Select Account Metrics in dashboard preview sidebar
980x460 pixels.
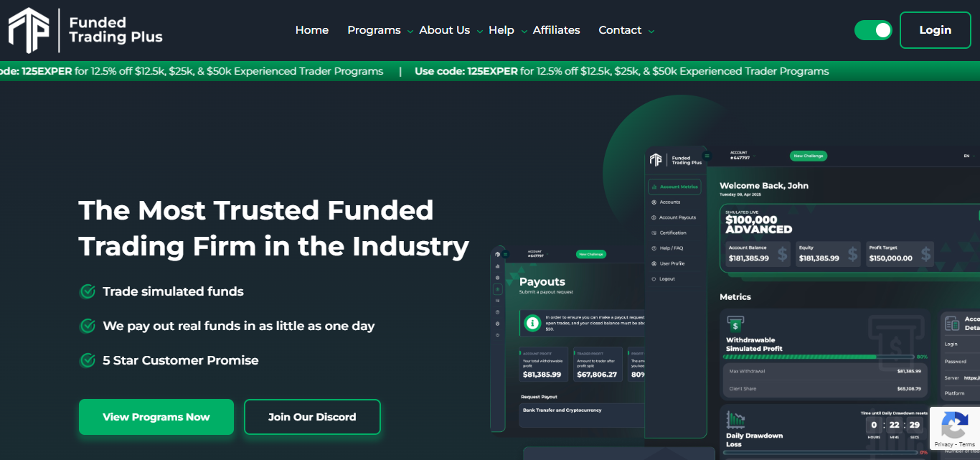(674, 187)
